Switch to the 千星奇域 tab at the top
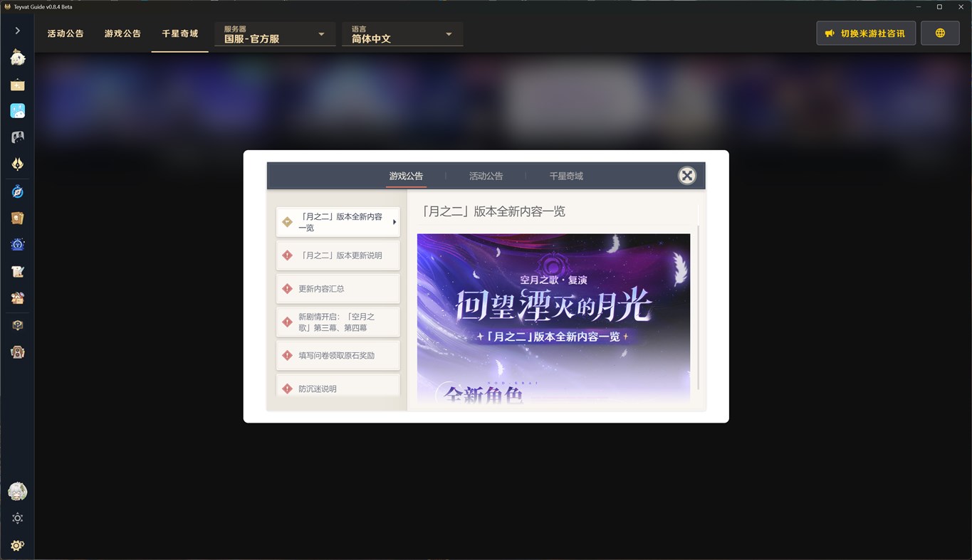The width and height of the screenshot is (972, 560). click(x=179, y=33)
